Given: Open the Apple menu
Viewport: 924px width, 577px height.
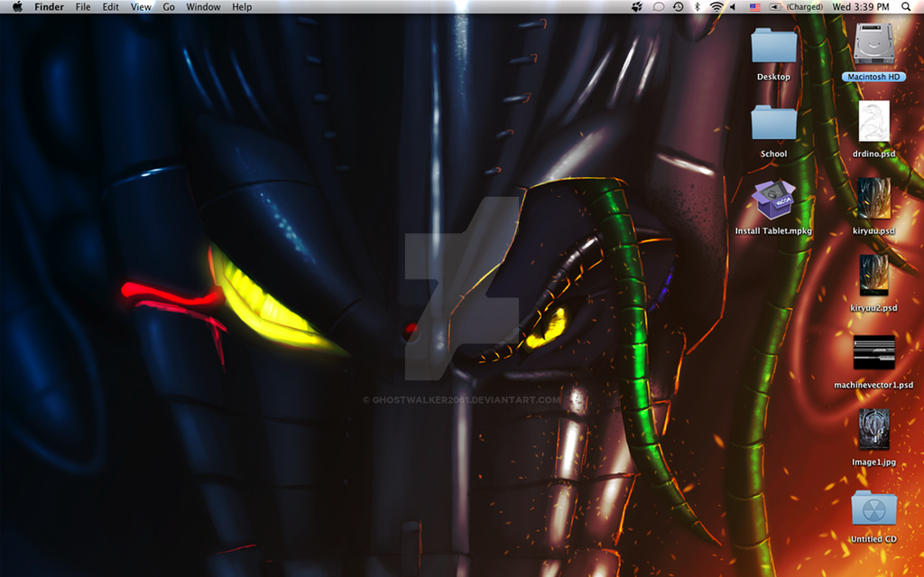Looking at the screenshot, I should (x=18, y=7).
